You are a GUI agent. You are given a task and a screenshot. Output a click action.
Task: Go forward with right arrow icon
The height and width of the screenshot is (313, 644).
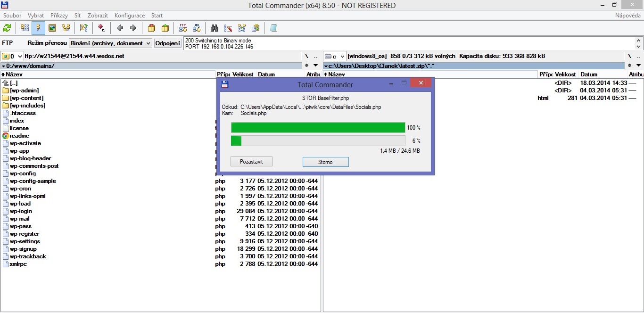pyautogui.click(x=133, y=28)
